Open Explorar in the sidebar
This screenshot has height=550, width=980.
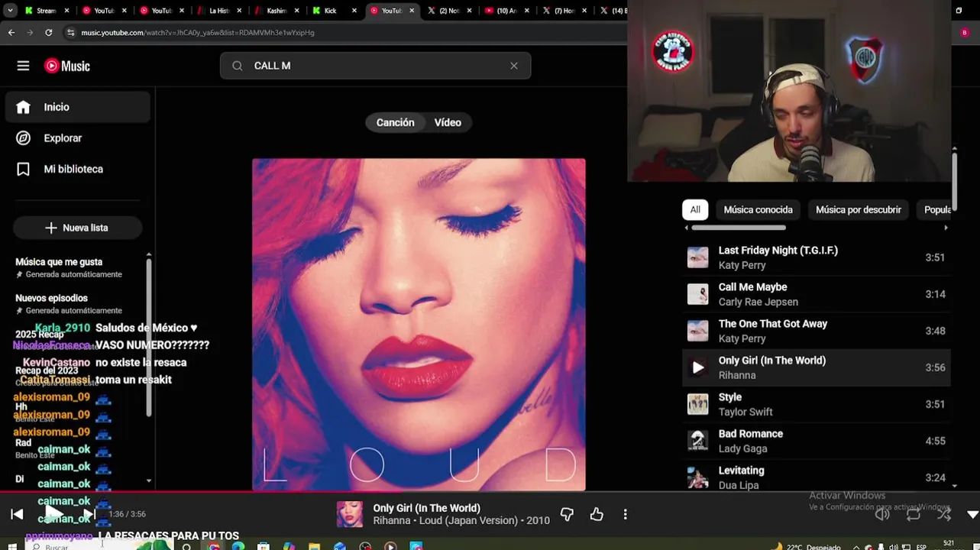[78, 138]
